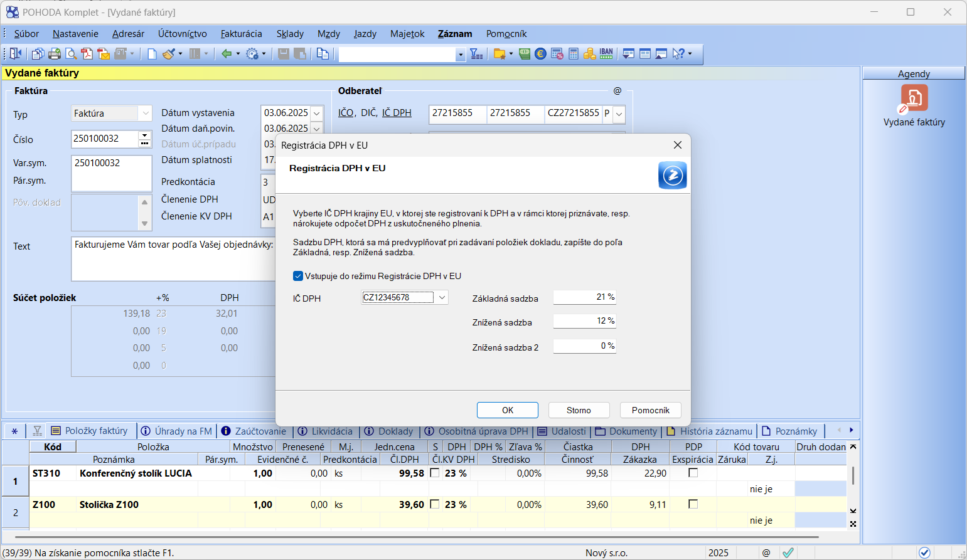Open the Súbor menu

26,34
